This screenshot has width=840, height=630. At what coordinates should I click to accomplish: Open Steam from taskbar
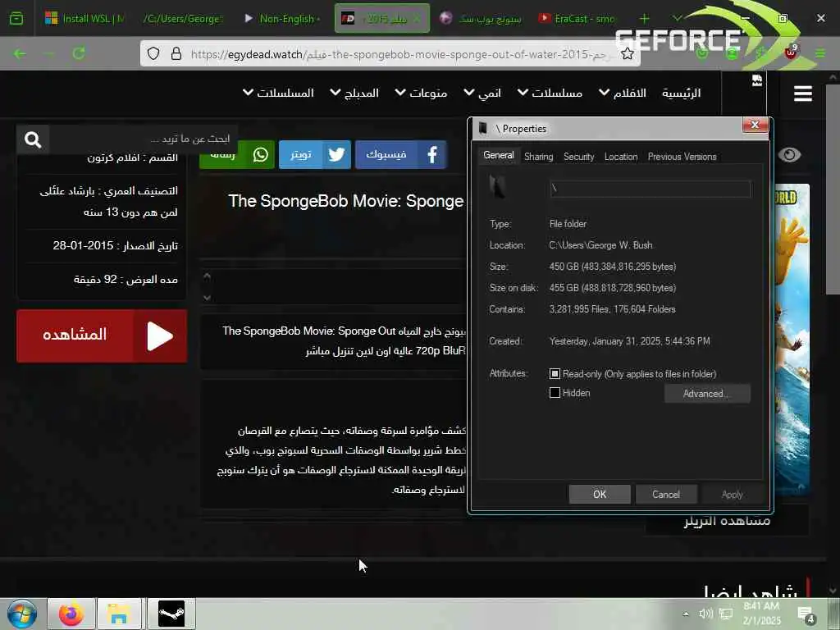171,614
